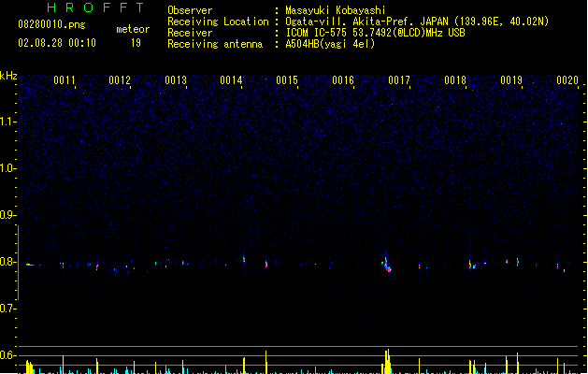Click the Receiver label
Image resolution: width=588 pixels, height=374 pixels.
(190, 33)
